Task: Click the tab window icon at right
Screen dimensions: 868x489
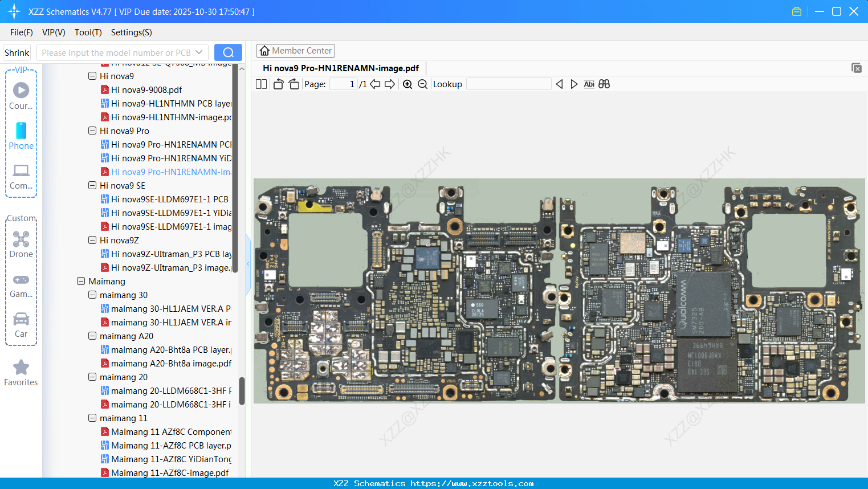Action: [x=856, y=68]
